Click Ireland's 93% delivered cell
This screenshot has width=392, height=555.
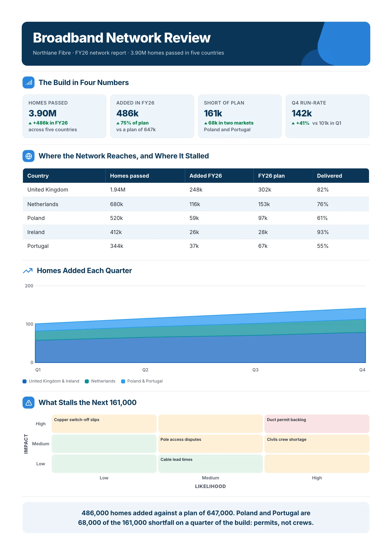coord(323,232)
